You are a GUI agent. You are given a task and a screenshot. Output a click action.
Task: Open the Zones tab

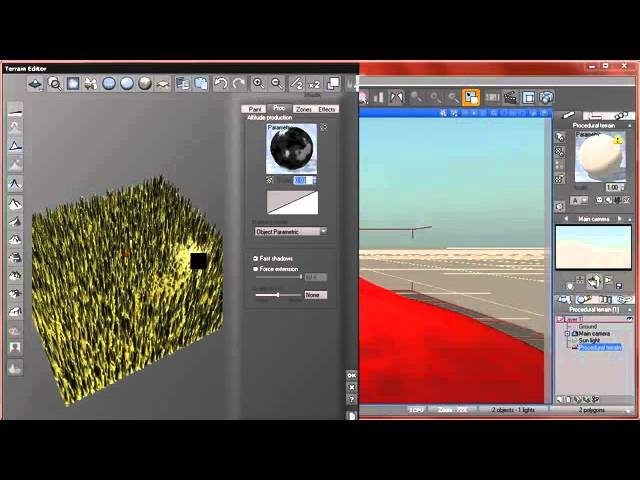coord(303,109)
